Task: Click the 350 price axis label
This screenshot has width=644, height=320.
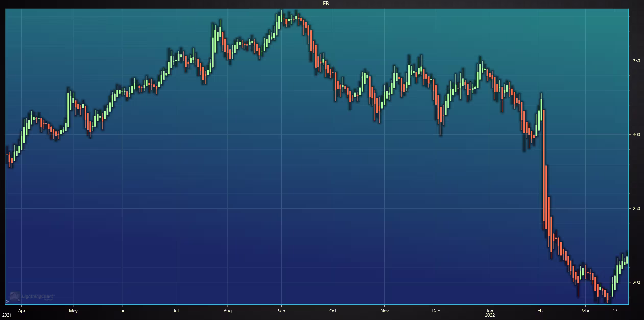Action: coord(636,61)
